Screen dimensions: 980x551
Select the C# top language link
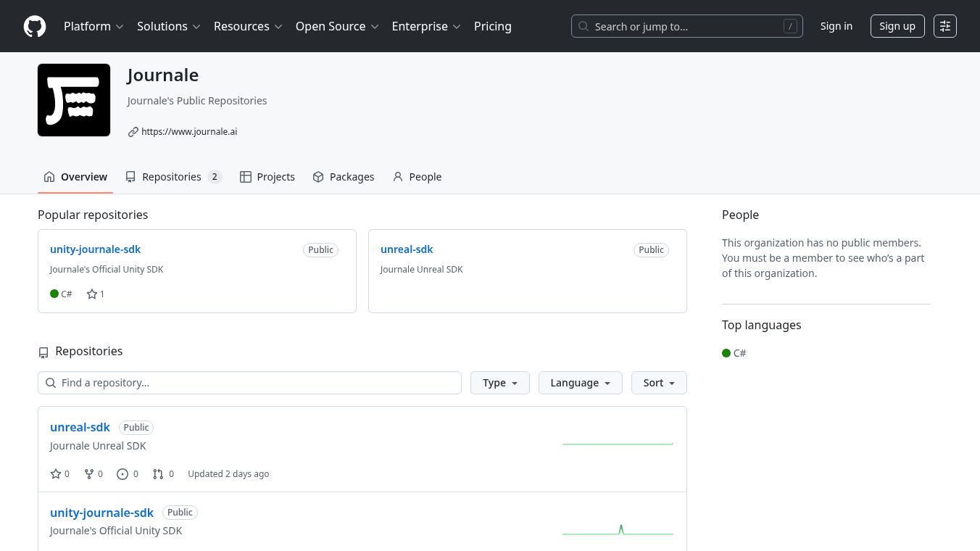click(739, 353)
